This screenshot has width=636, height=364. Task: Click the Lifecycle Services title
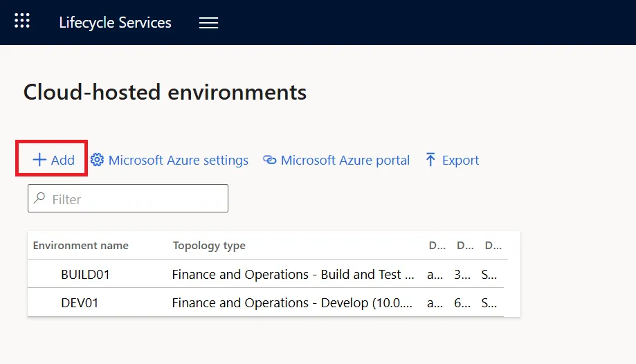click(115, 22)
